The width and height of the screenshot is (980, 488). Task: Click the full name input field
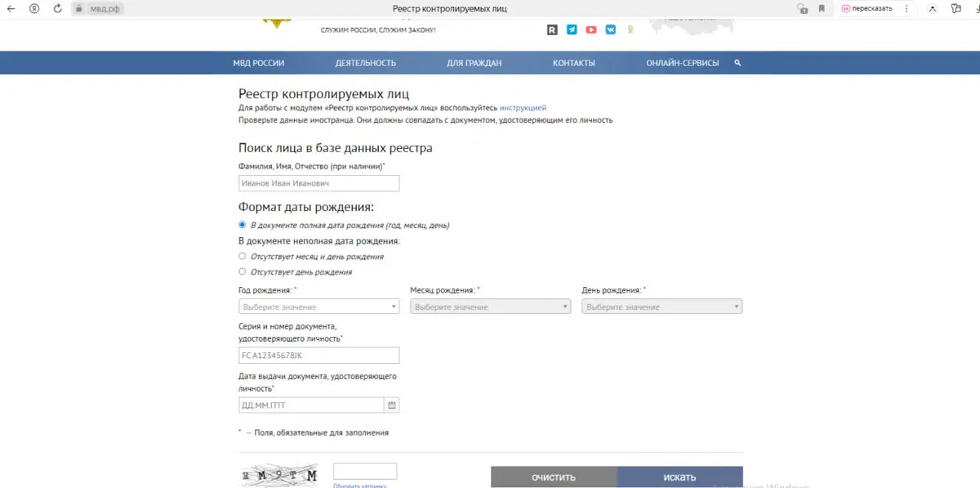[318, 182]
